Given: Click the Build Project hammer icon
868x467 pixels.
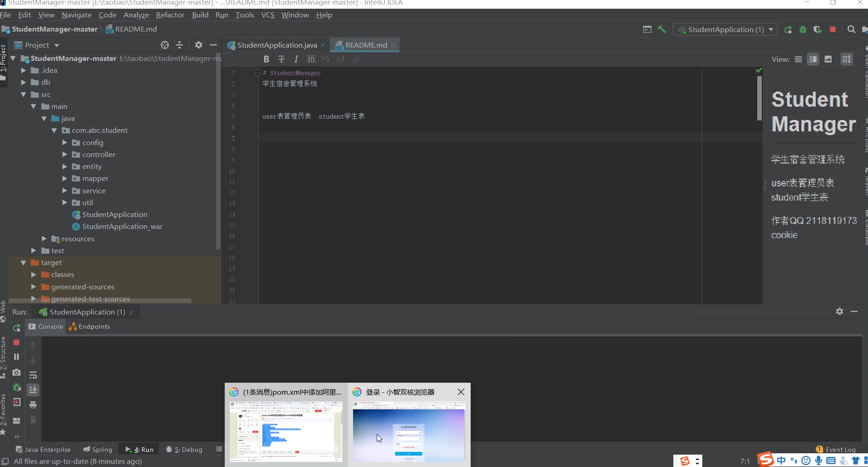Looking at the screenshot, I should [x=662, y=29].
